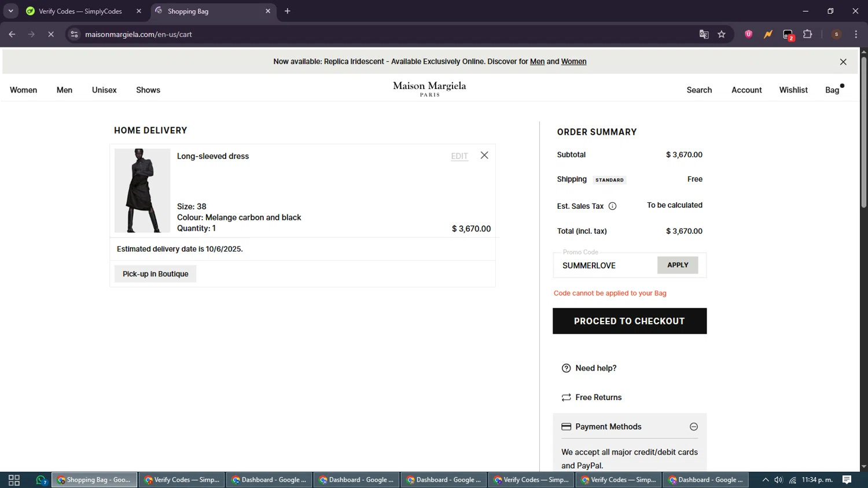
Task: Click the Free Returns arrows icon
Action: [566, 397]
